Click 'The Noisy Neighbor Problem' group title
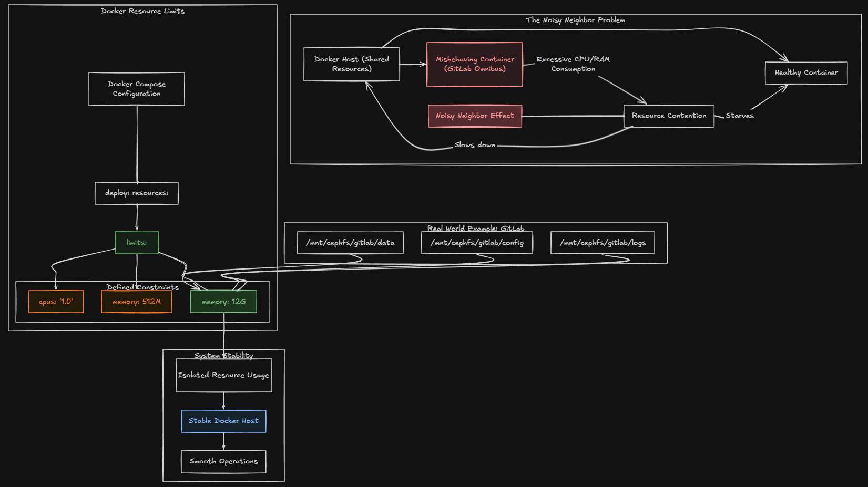 click(575, 20)
